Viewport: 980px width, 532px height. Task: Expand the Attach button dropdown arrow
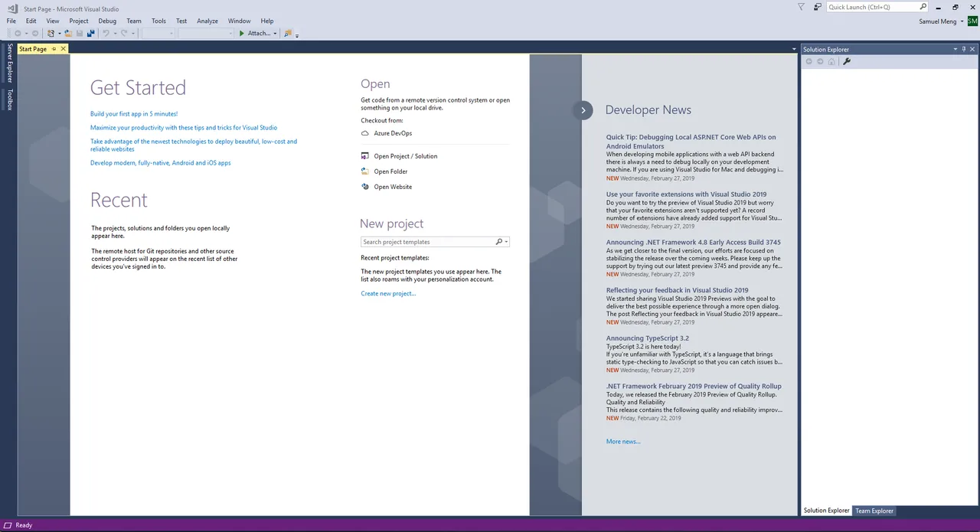point(275,34)
